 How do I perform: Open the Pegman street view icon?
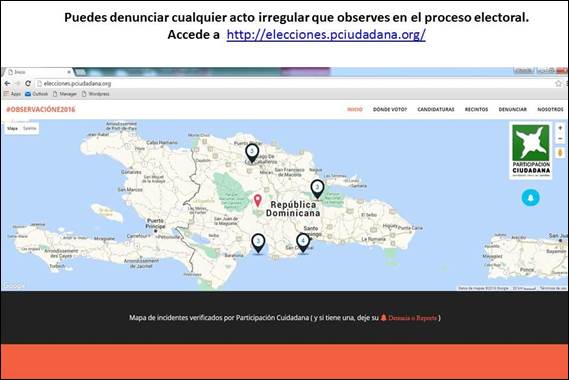pyautogui.click(x=560, y=152)
